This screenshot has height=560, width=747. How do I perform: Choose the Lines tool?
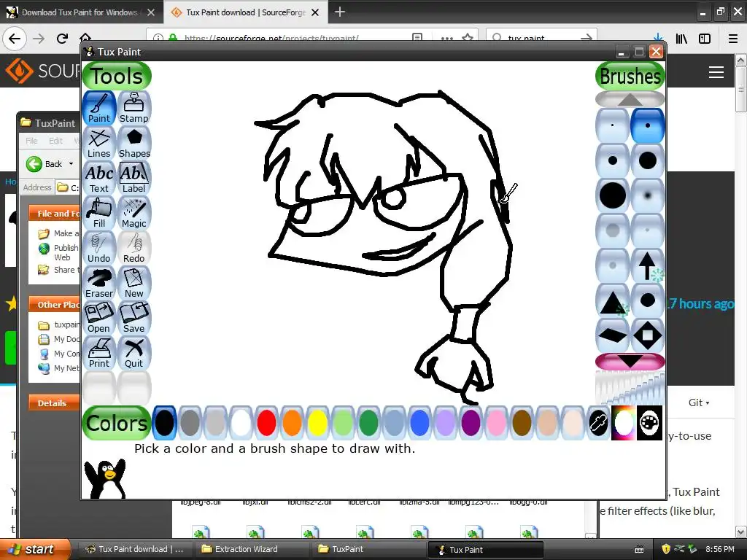click(99, 144)
